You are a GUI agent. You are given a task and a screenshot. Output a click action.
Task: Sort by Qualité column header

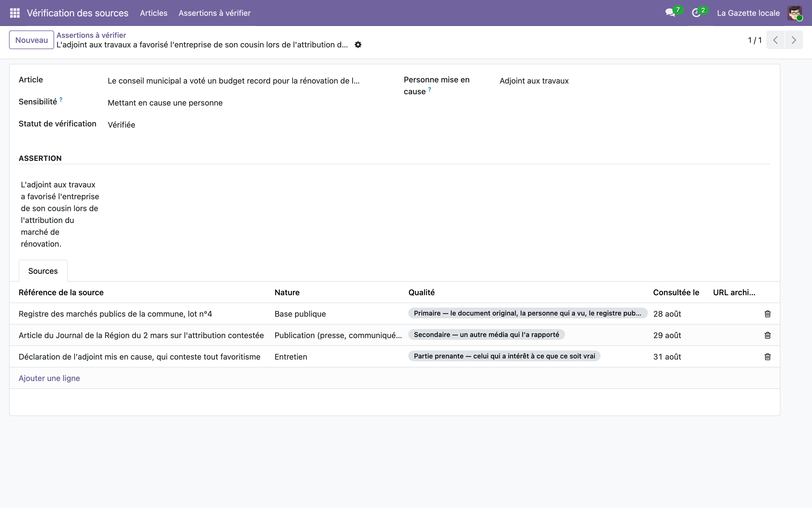click(x=422, y=293)
